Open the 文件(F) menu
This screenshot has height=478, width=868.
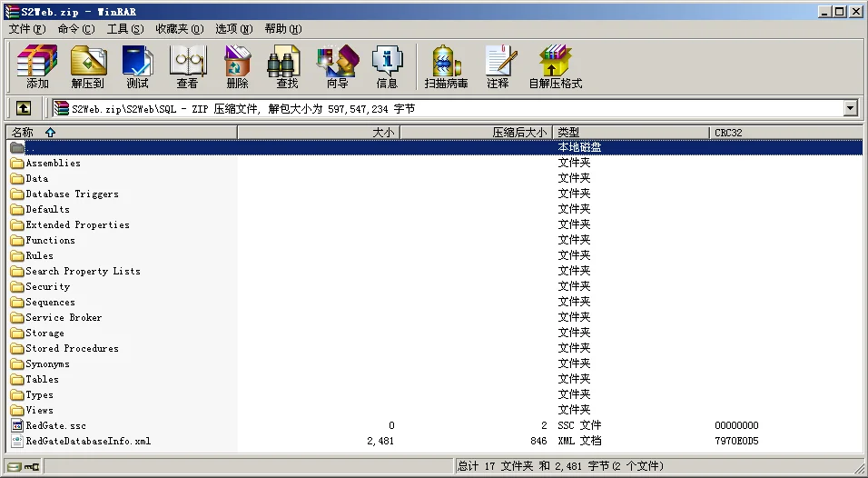point(27,29)
